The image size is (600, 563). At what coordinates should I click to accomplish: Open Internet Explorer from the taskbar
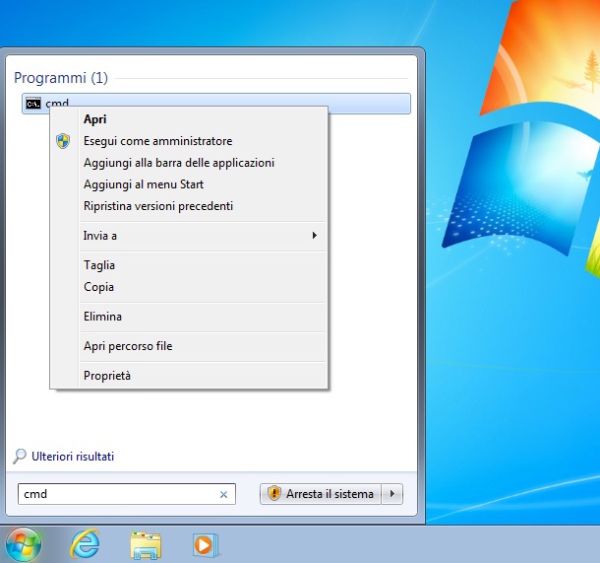click(85, 545)
